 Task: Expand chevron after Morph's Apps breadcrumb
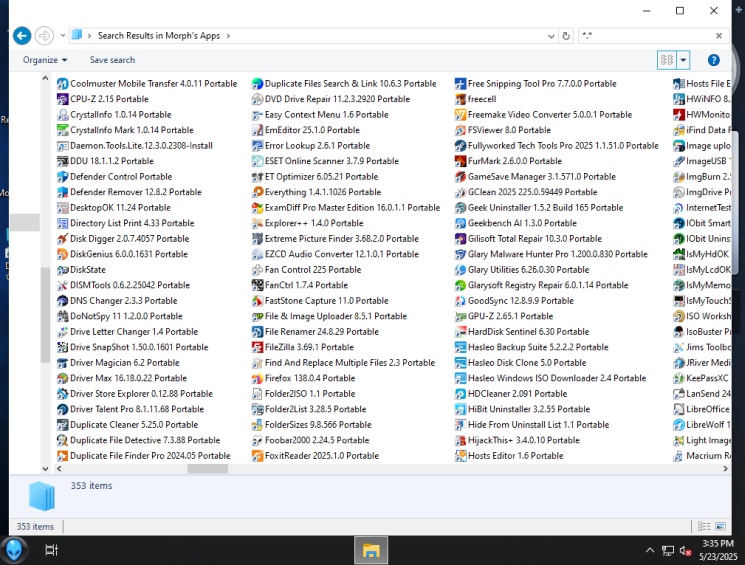coord(229,36)
